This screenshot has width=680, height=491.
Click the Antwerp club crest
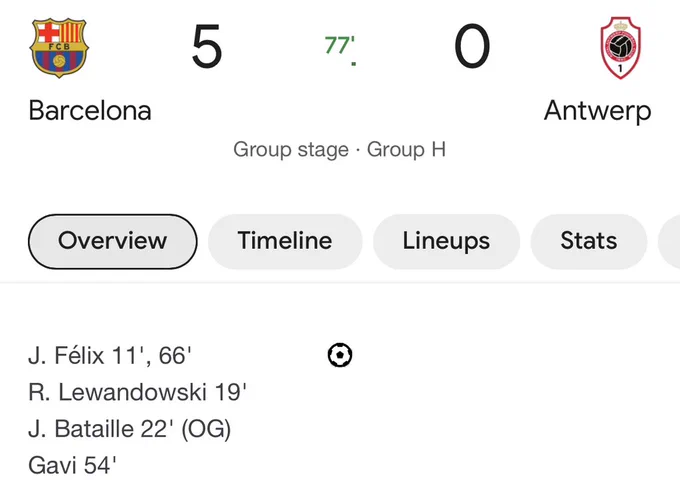[620, 48]
